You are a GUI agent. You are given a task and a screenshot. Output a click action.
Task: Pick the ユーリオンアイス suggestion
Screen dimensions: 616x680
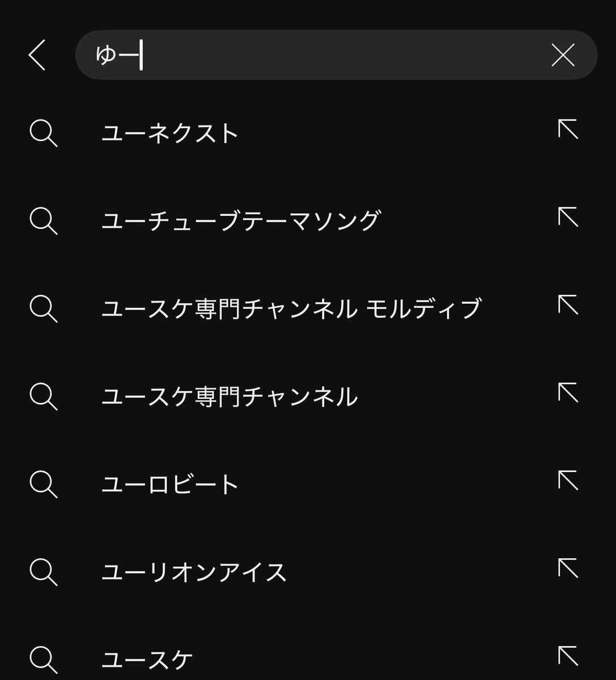(194, 571)
